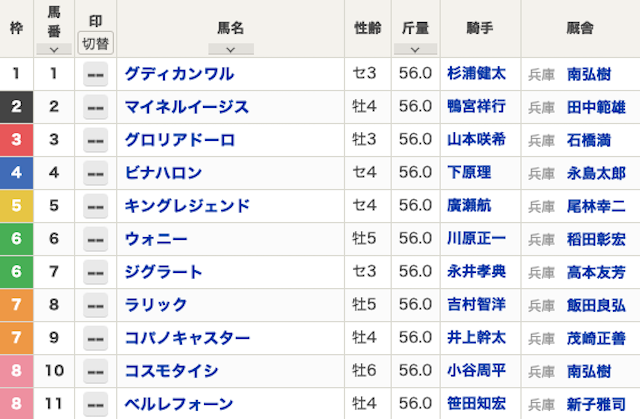Open the mark selector for ジグラート

[96, 273]
